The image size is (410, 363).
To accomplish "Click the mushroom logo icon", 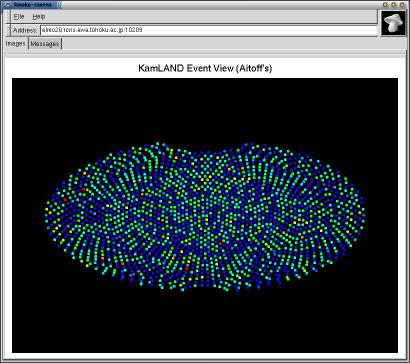I will click(393, 23).
